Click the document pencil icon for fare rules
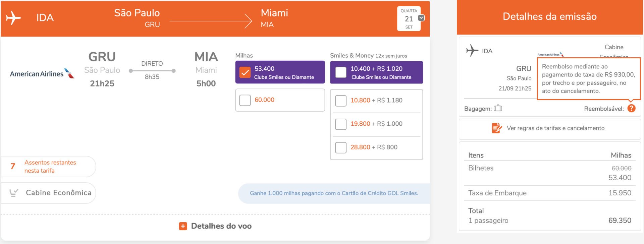This screenshot has width=644, height=244. pyautogui.click(x=497, y=128)
